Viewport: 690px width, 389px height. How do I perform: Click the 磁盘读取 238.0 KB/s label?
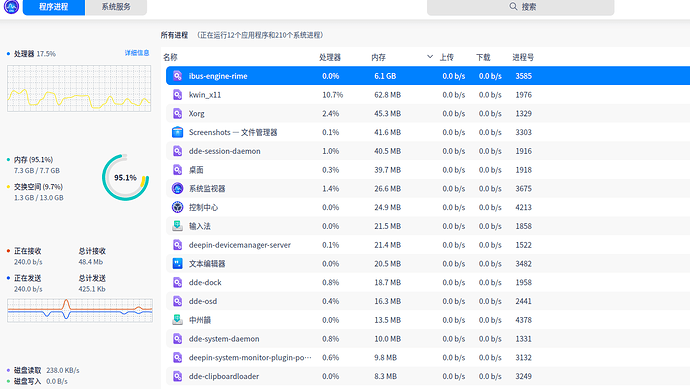[x=47, y=370]
